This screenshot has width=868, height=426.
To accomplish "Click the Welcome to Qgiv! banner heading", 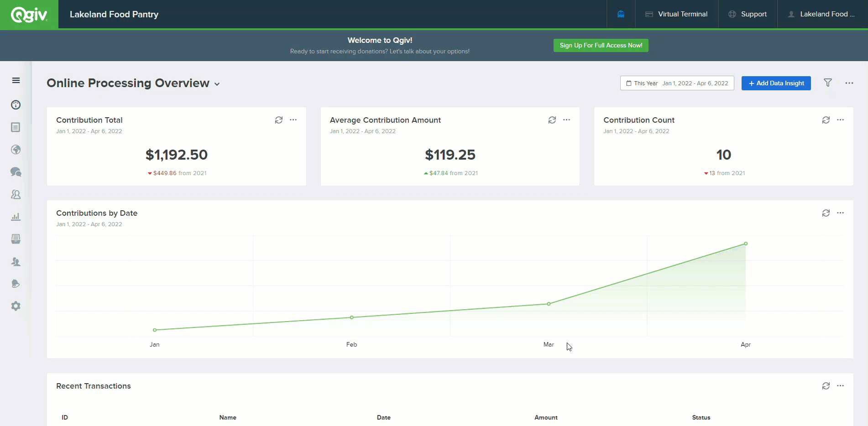I will point(380,40).
